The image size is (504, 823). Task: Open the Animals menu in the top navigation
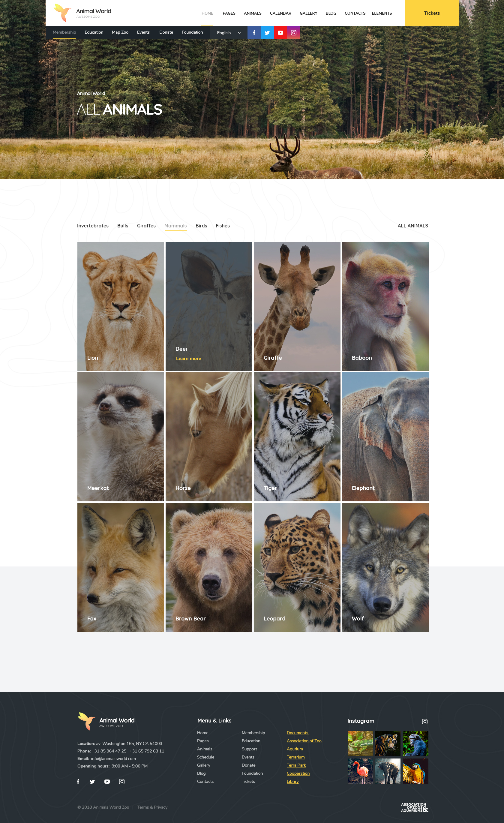(253, 14)
